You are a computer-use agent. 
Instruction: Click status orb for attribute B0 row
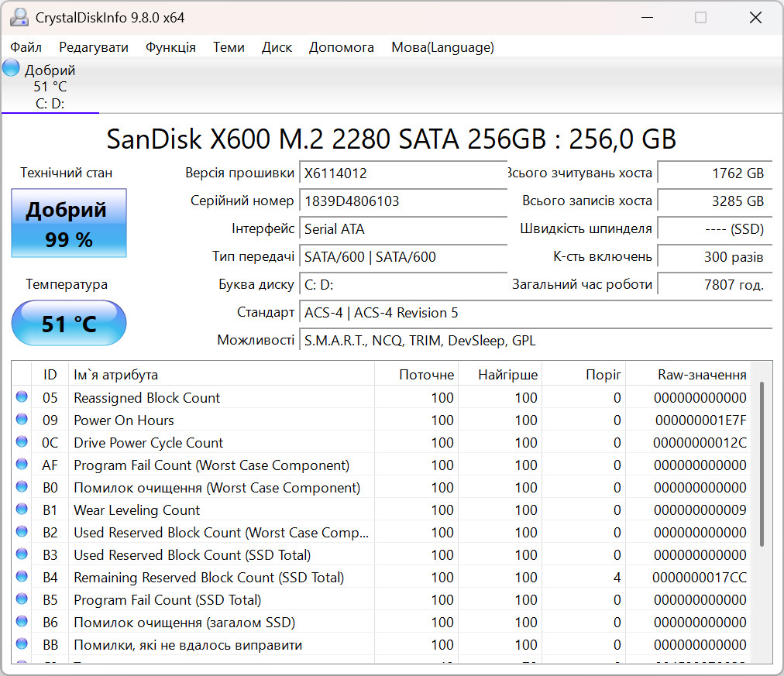(x=22, y=486)
